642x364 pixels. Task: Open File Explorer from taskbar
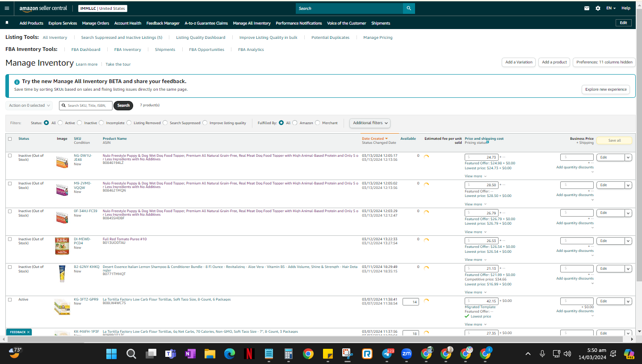pos(210,354)
